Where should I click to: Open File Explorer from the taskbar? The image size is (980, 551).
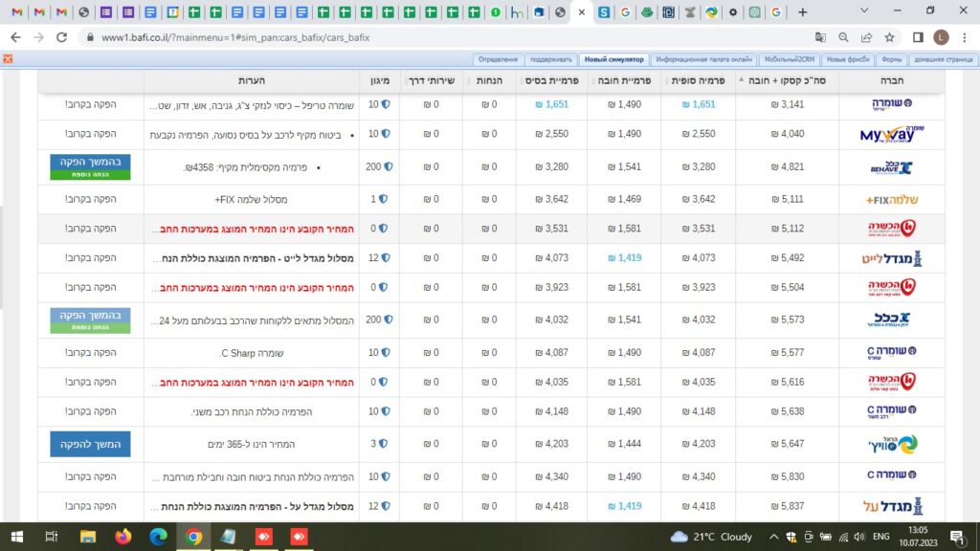click(87, 537)
